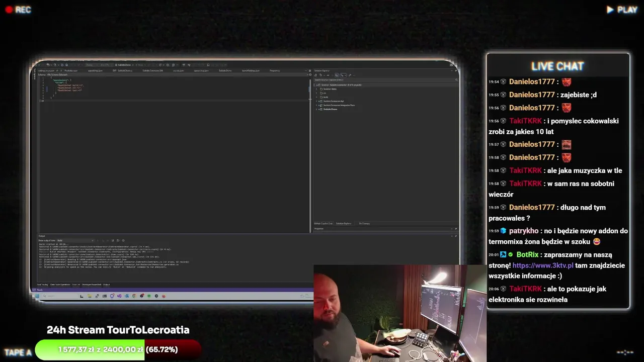Select Subiekt.Connector.Api in Solution Explorer
The width and height of the screenshot is (644, 362).
coord(334,101)
